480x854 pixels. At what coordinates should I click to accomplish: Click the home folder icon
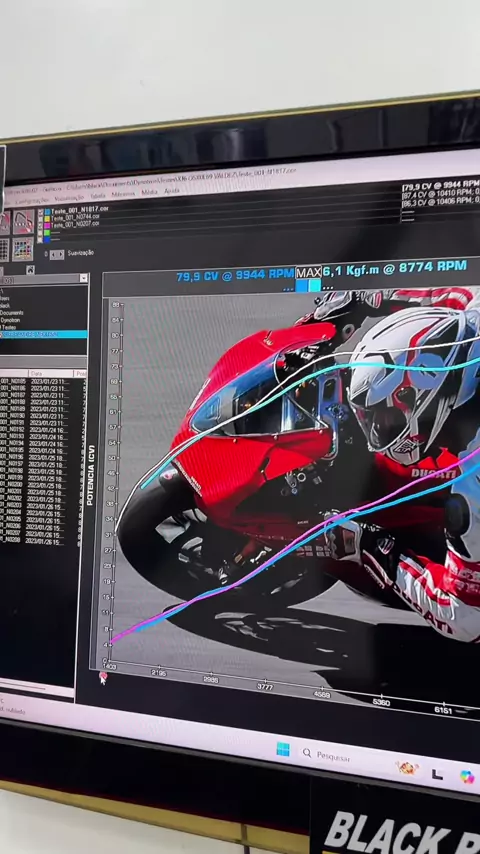(x=30, y=270)
